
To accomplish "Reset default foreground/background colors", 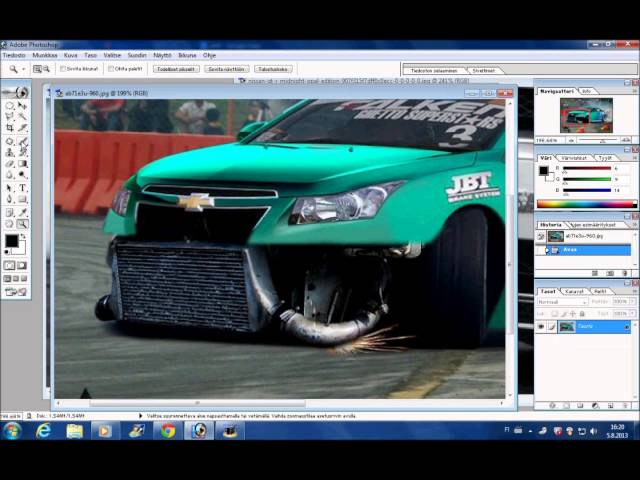I will [x=7, y=252].
